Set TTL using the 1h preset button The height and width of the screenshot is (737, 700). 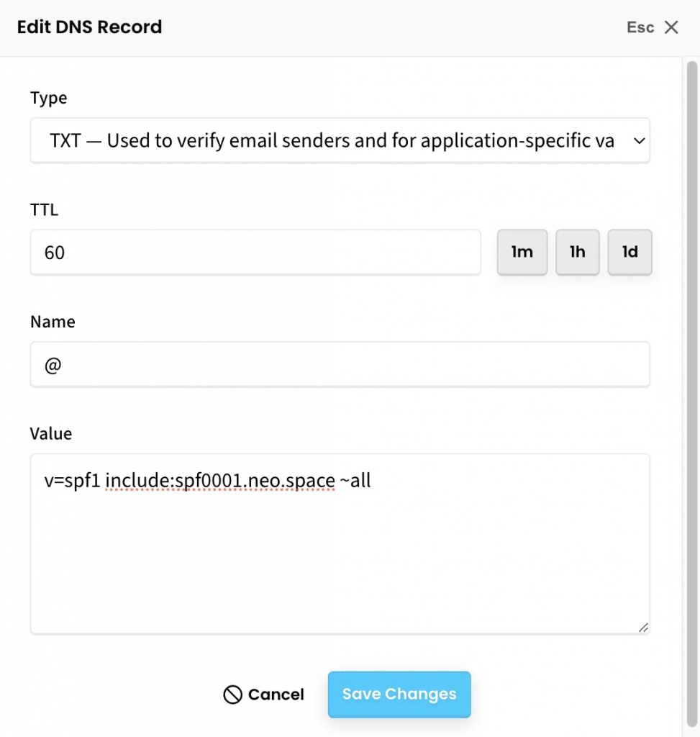(577, 253)
